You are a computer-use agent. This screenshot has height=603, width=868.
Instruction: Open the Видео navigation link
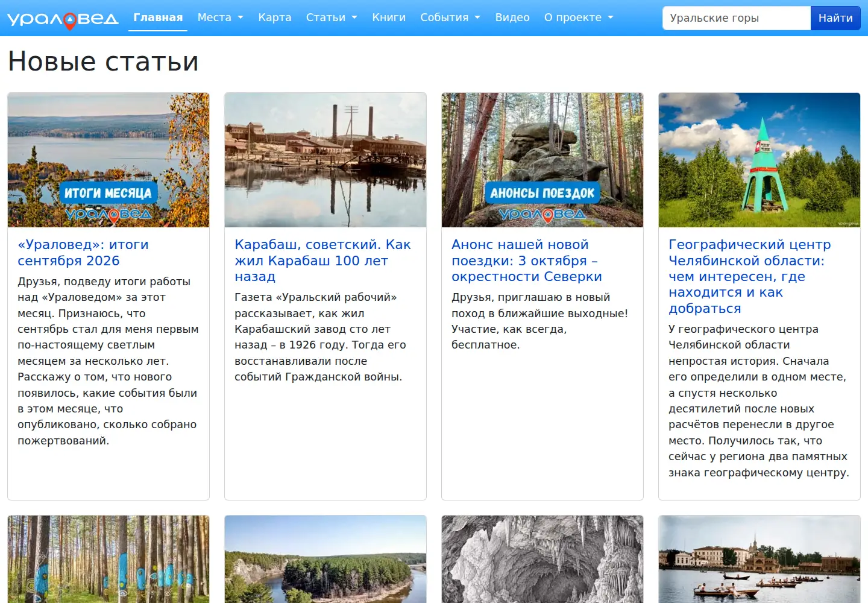[512, 17]
